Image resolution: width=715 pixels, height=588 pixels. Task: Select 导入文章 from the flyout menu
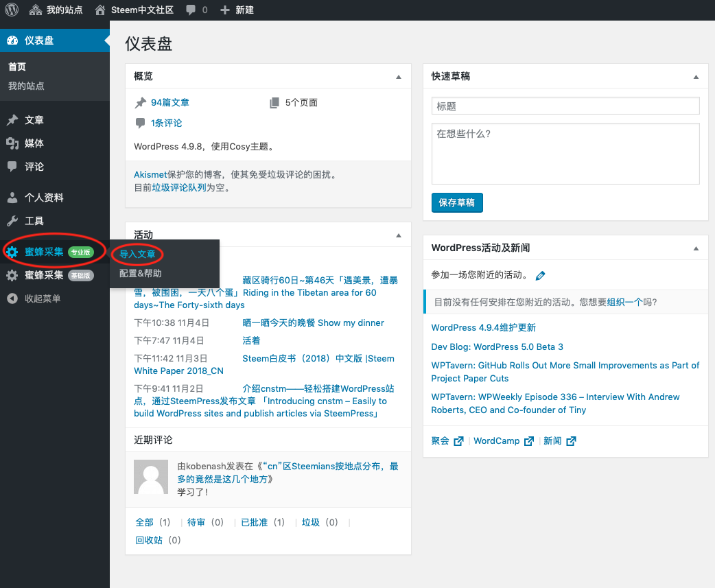coord(137,254)
